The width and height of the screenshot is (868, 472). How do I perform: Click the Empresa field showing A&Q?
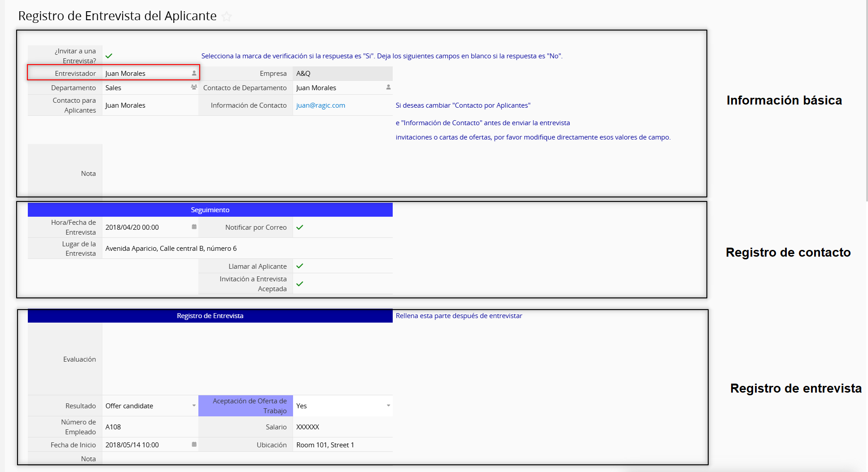342,74
